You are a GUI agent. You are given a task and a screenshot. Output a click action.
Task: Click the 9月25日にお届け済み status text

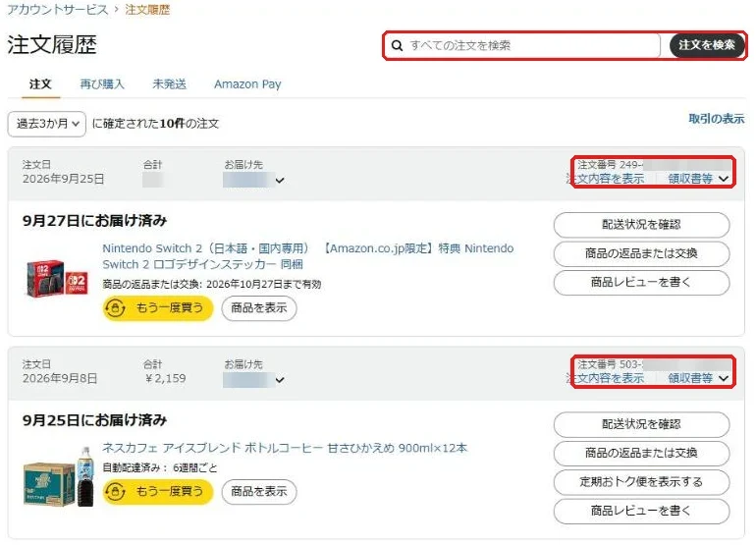[94, 420]
